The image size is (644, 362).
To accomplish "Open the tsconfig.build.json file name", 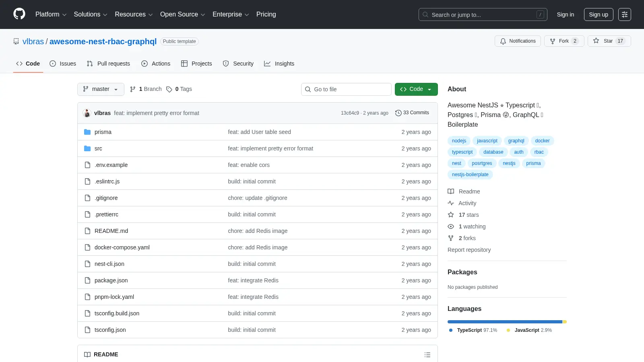I will click(117, 313).
